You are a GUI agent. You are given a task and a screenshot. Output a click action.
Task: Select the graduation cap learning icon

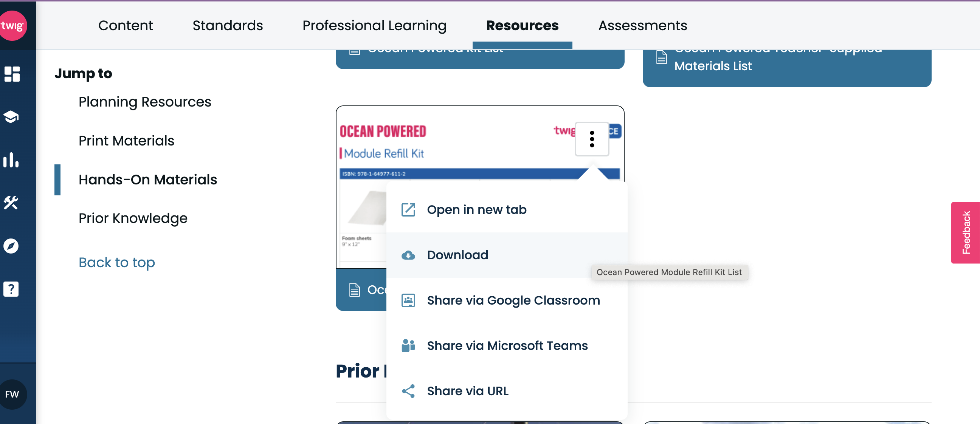(11, 117)
